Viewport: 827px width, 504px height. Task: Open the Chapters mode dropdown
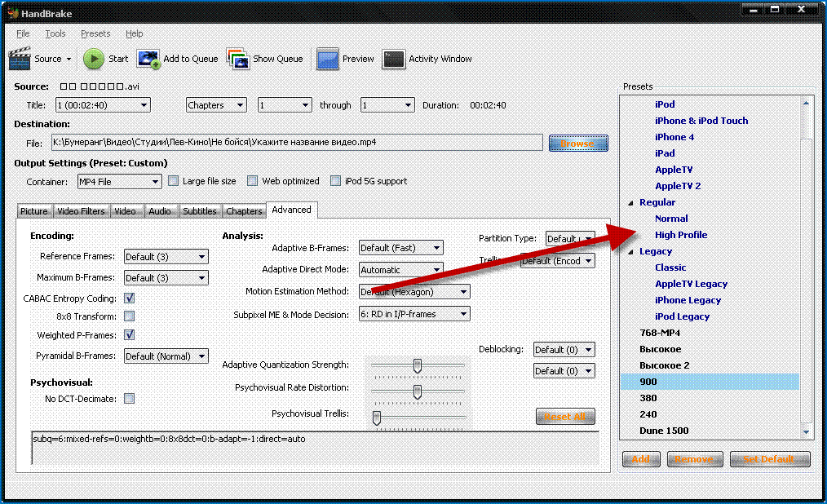[216, 105]
